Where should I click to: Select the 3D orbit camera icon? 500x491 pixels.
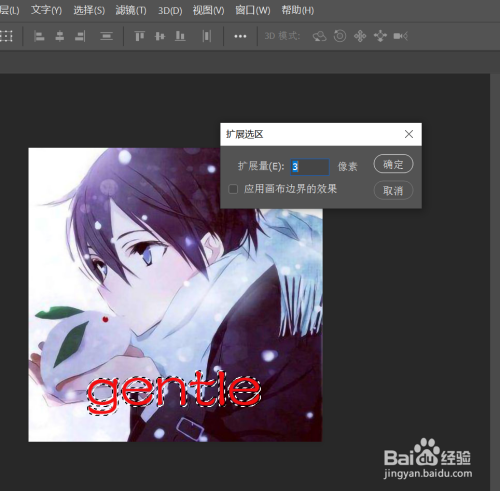[319, 36]
